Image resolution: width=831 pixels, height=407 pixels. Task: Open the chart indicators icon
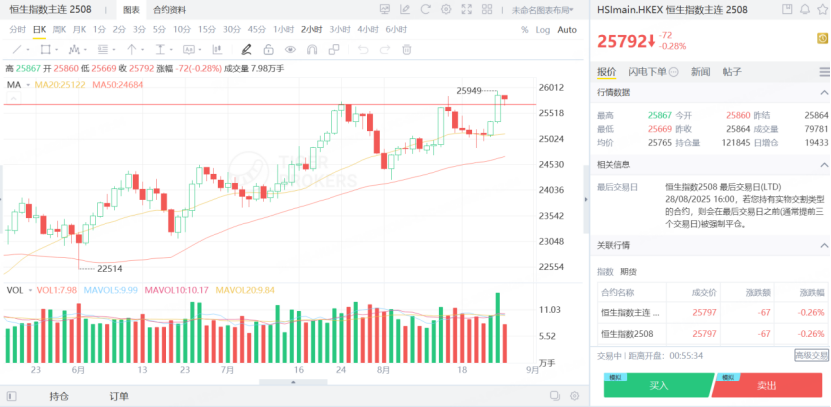[217, 50]
